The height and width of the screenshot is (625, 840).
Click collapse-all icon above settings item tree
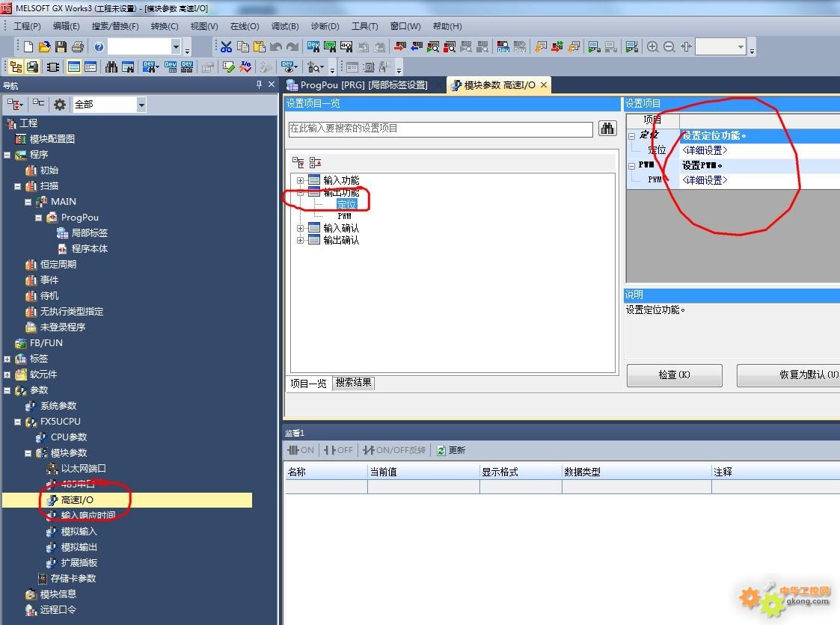(x=315, y=162)
